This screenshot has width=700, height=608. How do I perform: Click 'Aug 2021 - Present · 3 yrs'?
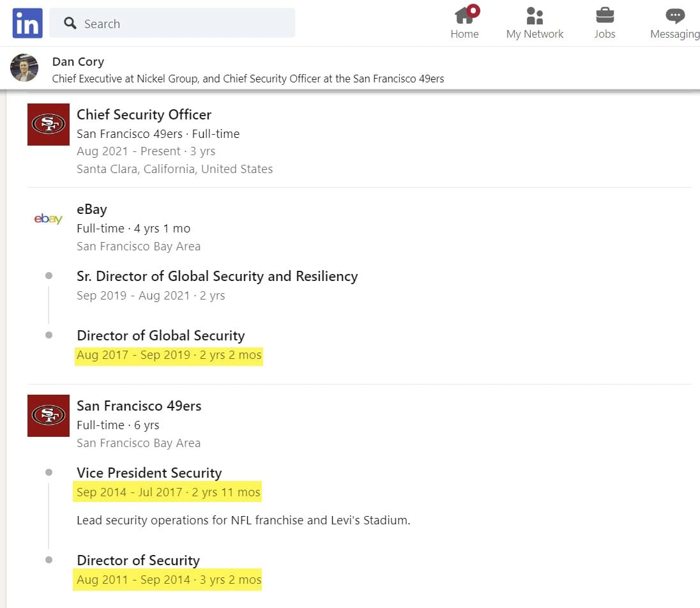click(146, 151)
